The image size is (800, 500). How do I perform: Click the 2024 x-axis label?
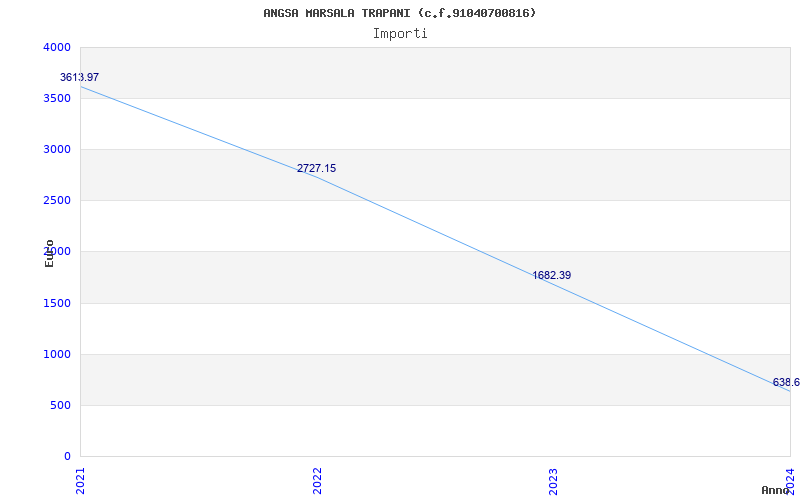790,481
